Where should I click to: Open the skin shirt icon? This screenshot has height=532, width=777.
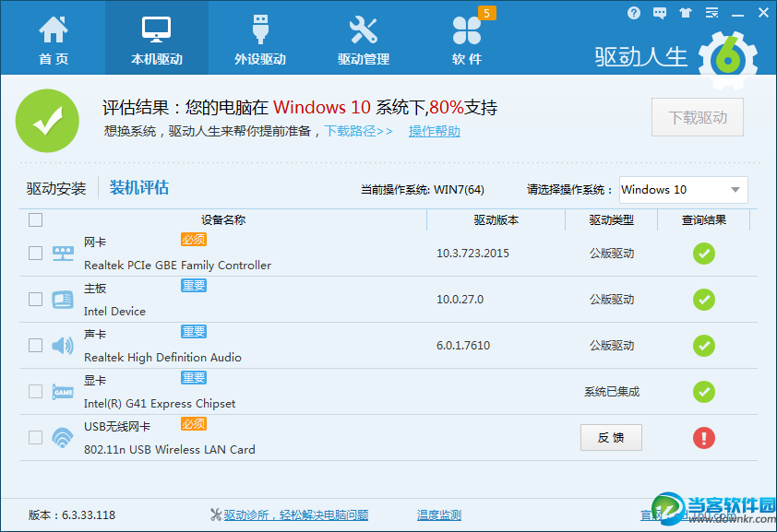[686, 13]
